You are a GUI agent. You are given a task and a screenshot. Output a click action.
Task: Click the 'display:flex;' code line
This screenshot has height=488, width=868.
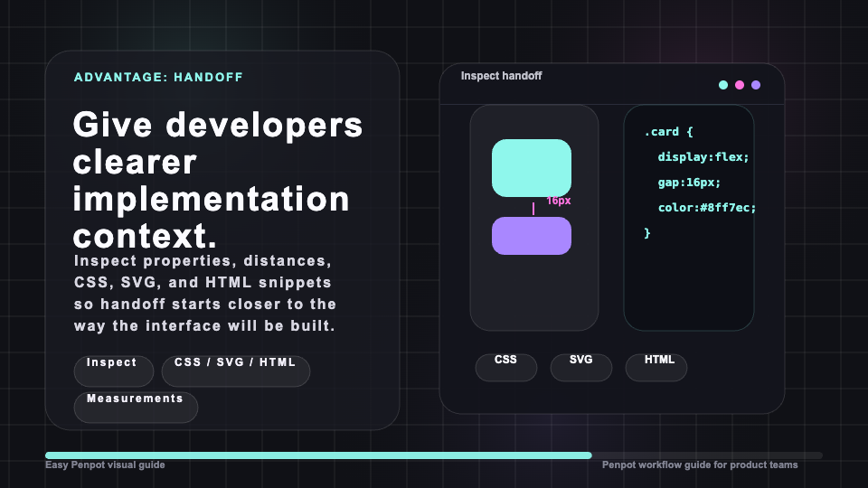pos(703,157)
